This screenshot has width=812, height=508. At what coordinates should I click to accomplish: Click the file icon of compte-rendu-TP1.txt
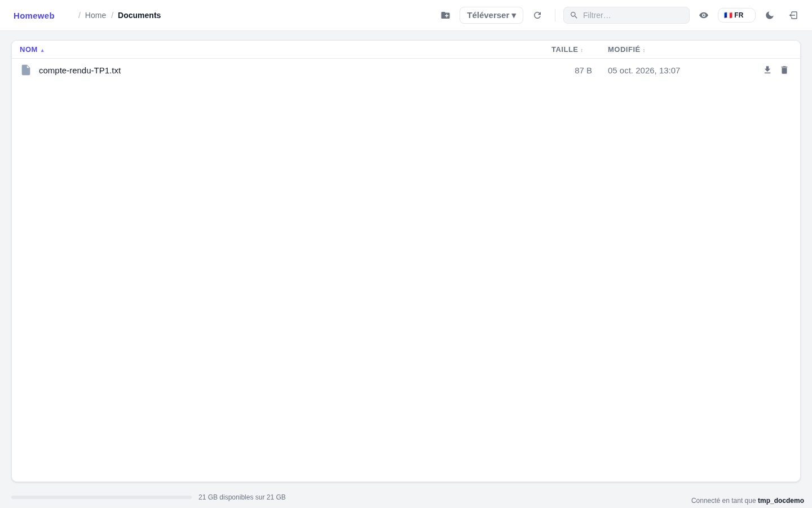[26, 70]
